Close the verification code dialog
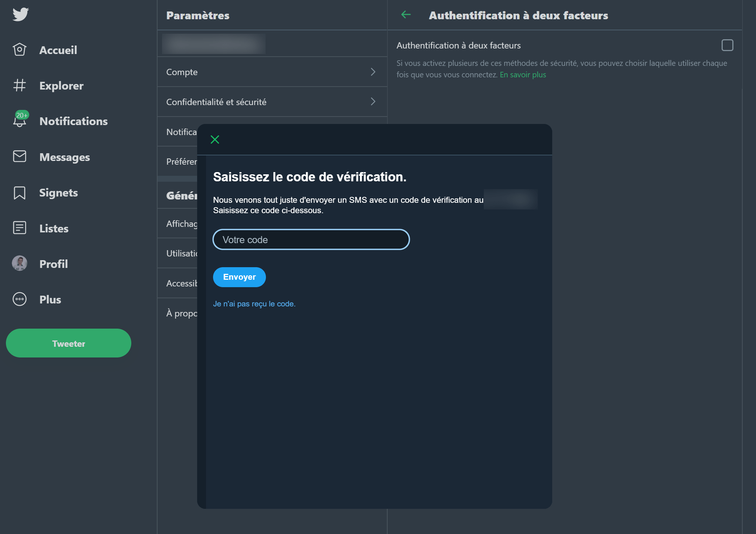 coord(215,140)
